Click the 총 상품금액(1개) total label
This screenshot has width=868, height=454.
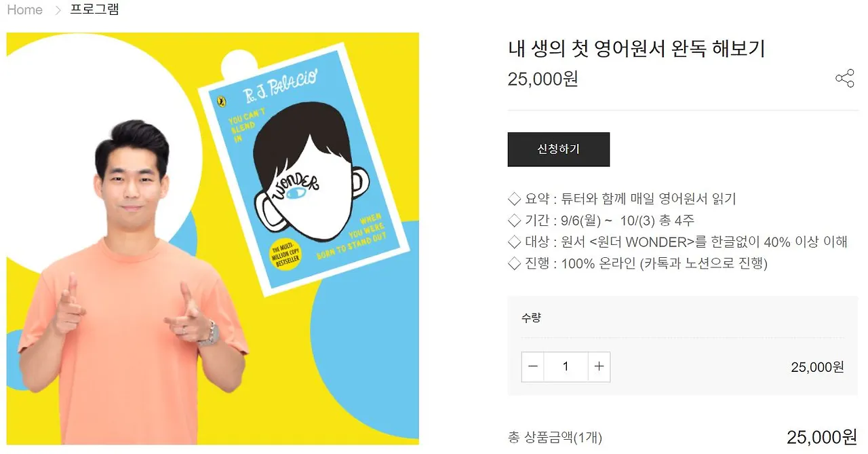[555, 438]
